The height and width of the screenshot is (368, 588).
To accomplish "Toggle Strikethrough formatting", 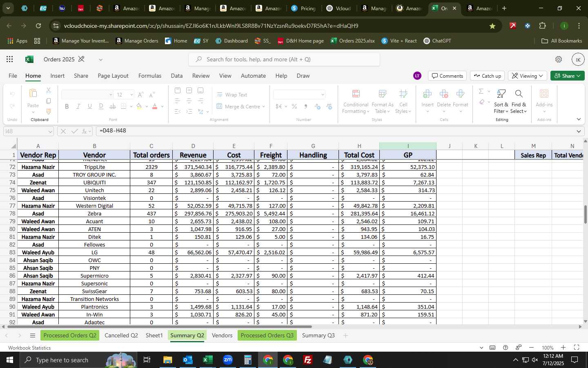I will click(112, 106).
